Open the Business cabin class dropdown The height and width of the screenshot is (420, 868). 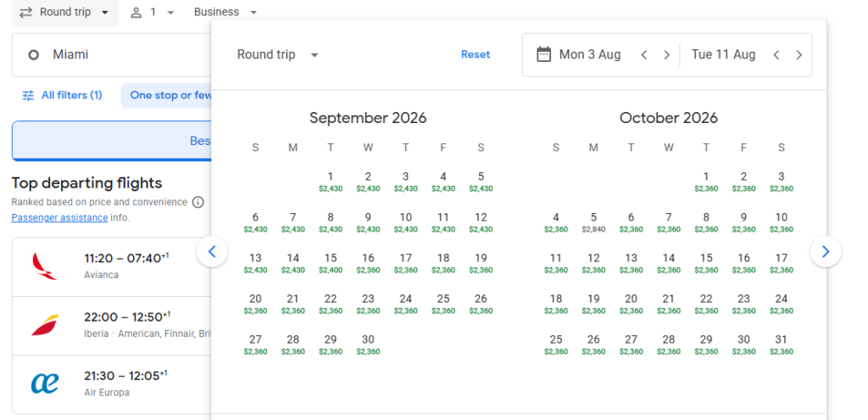tap(225, 13)
